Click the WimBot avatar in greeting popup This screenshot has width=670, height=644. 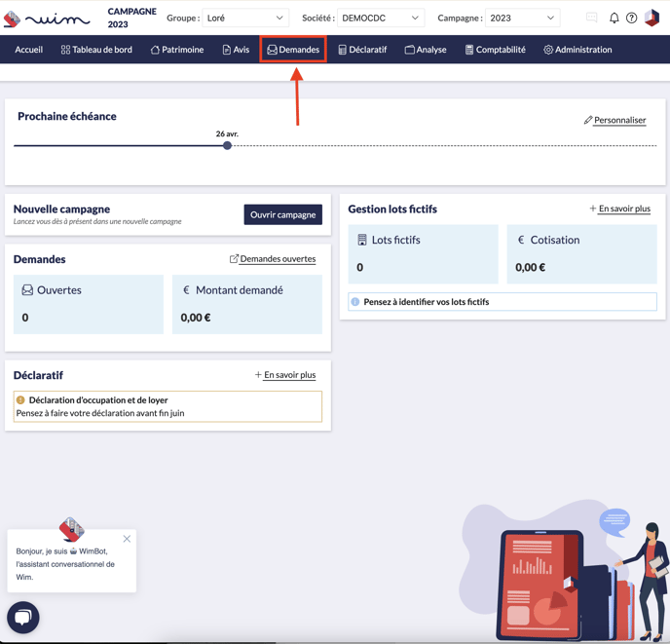pos(71,529)
